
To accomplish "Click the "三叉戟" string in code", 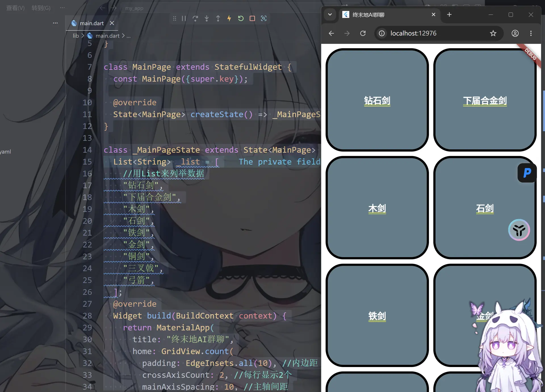I will point(141,268).
